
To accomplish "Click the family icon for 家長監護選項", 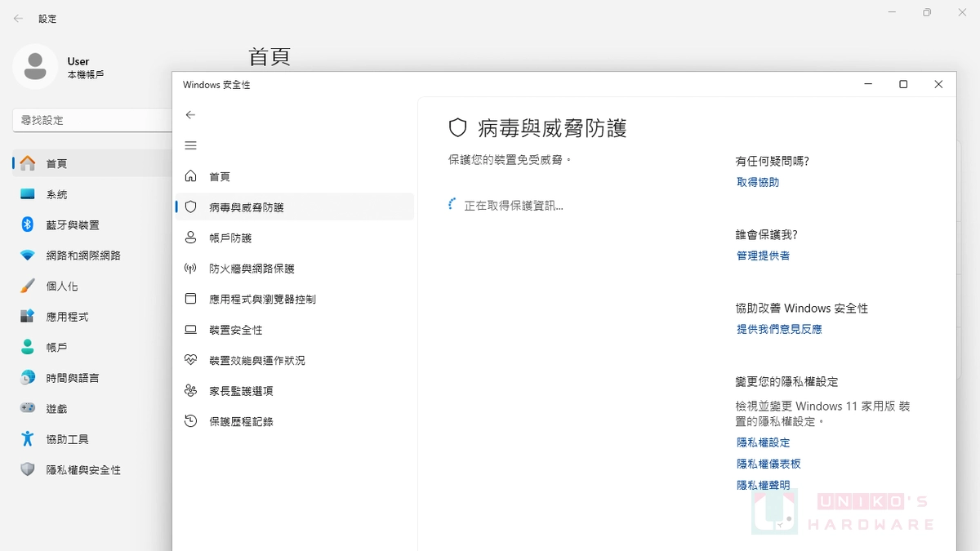I will point(190,391).
